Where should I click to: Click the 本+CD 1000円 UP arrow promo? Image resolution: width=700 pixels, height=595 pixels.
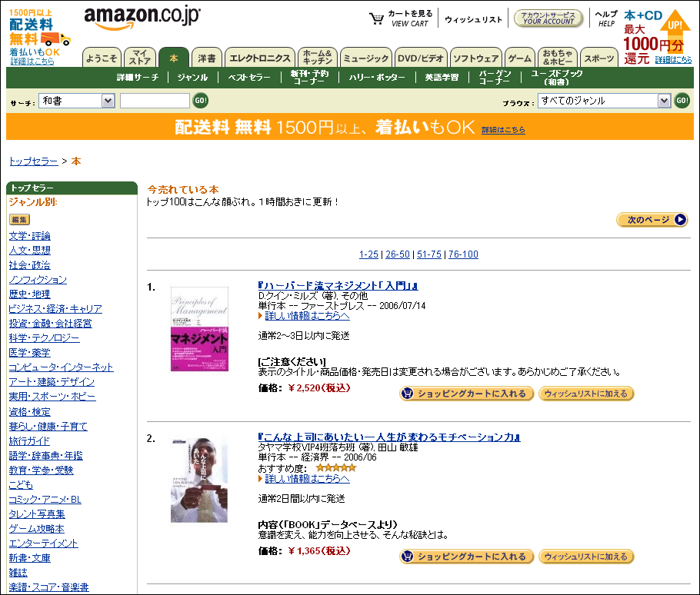point(658,37)
